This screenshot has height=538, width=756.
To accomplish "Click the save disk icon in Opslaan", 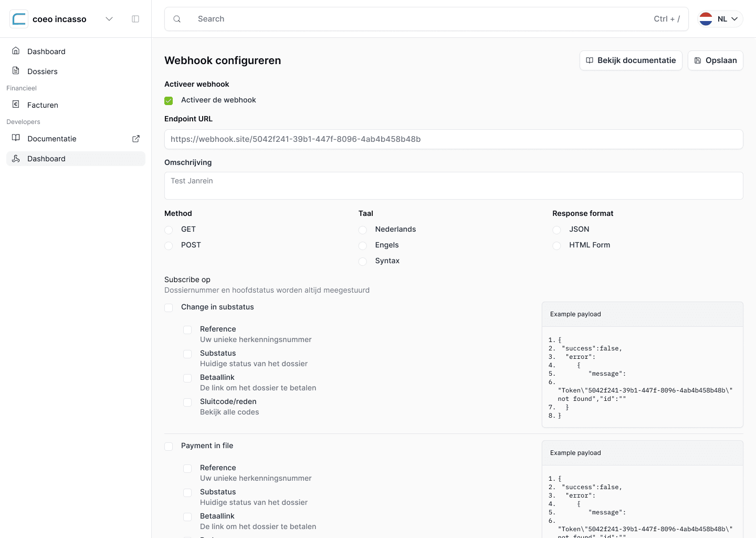I will (x=698, y=60).
